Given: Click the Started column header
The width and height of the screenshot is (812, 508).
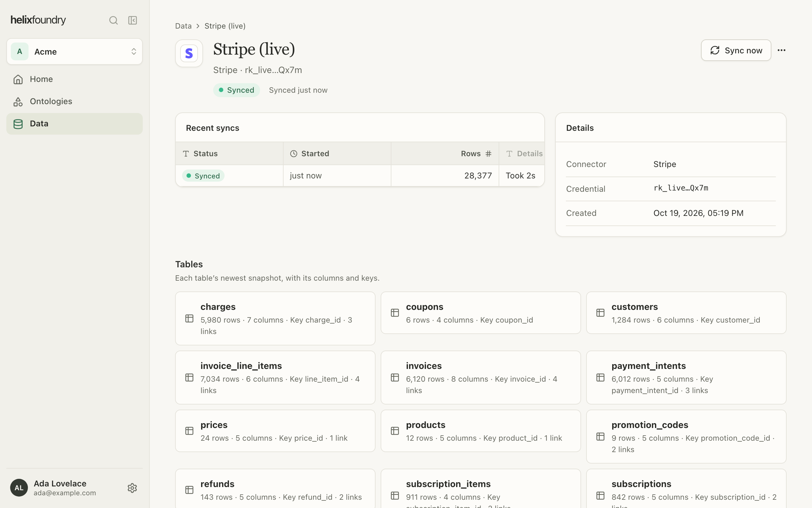Looking at the screenshot, I should [x=337, y=154].
